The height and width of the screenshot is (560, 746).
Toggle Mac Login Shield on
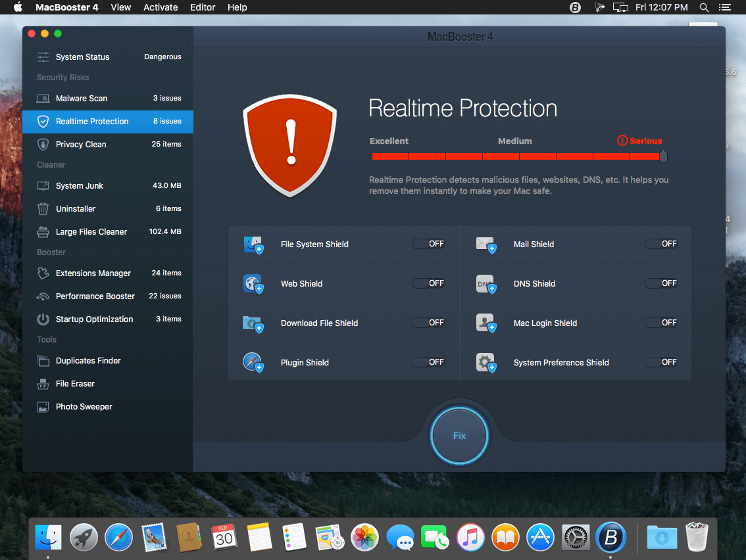click(x=661, y=323)
